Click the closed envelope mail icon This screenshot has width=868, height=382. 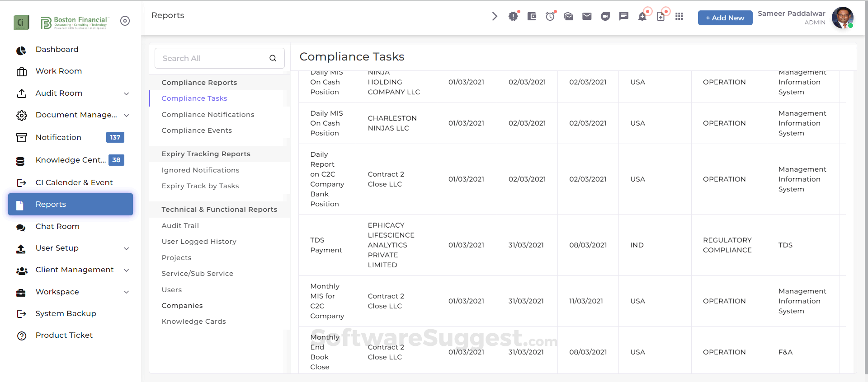point(587,17)
